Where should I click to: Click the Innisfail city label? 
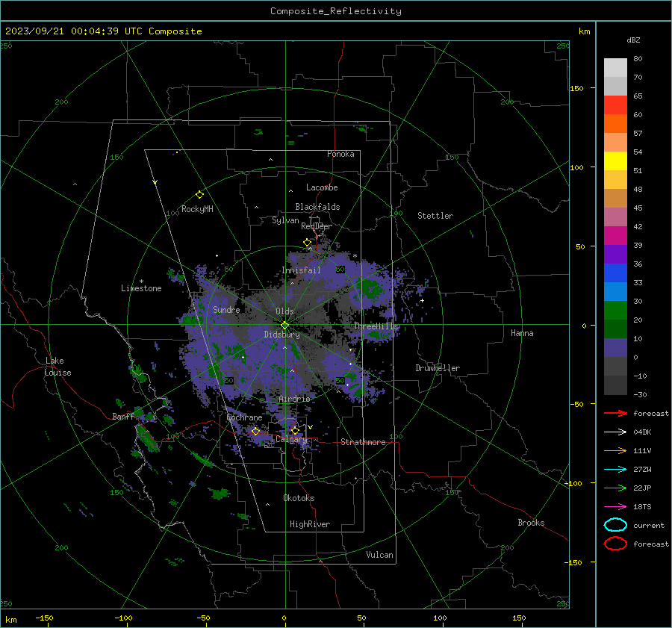click(x=301, y=270)
